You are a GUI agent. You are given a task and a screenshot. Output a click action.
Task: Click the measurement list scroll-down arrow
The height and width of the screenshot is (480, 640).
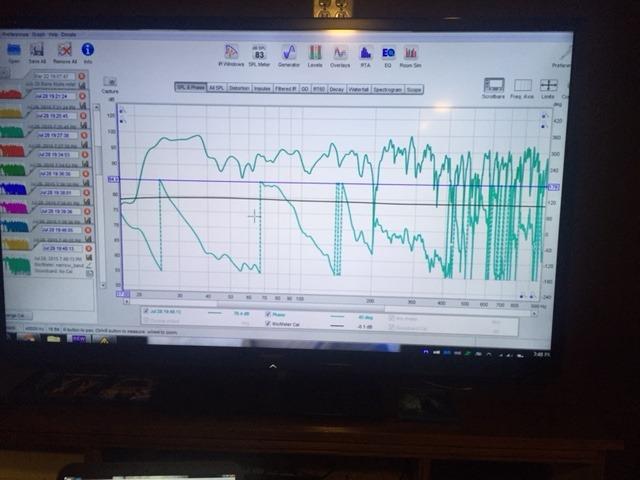click(x=102, y=285)
